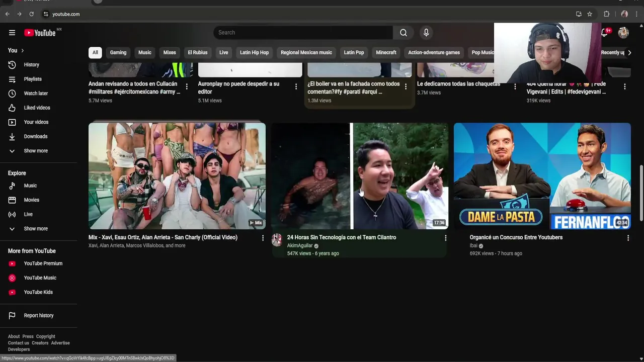Screen dimensions: 644x362
Task: Select the Live filter chip
Action: (x=224, y=52)
